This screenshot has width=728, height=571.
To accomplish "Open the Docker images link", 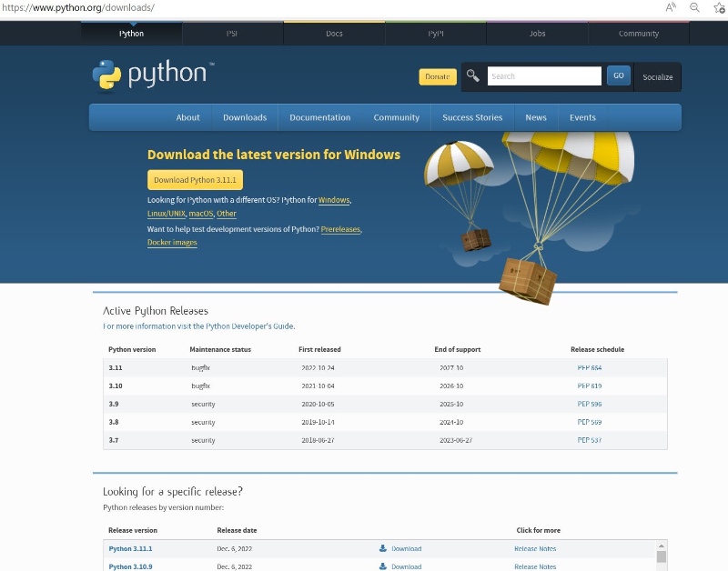I will pyautogui.click(x=172, y=242).
